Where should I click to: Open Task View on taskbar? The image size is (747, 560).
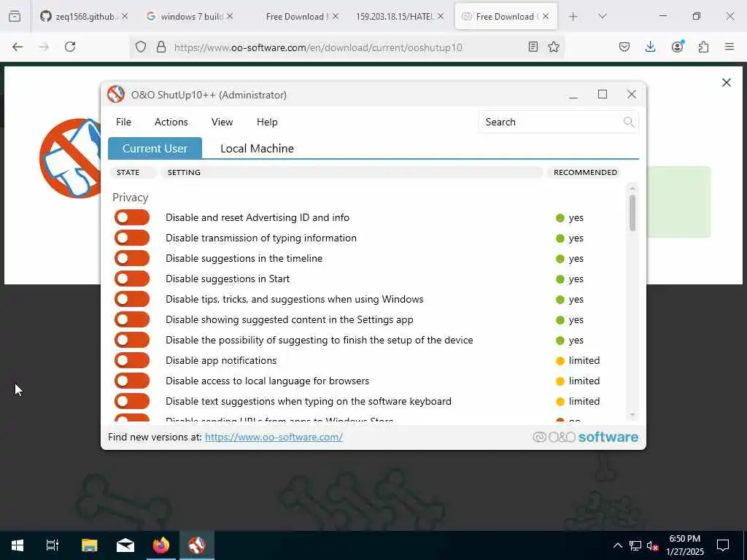coord(53,545)
